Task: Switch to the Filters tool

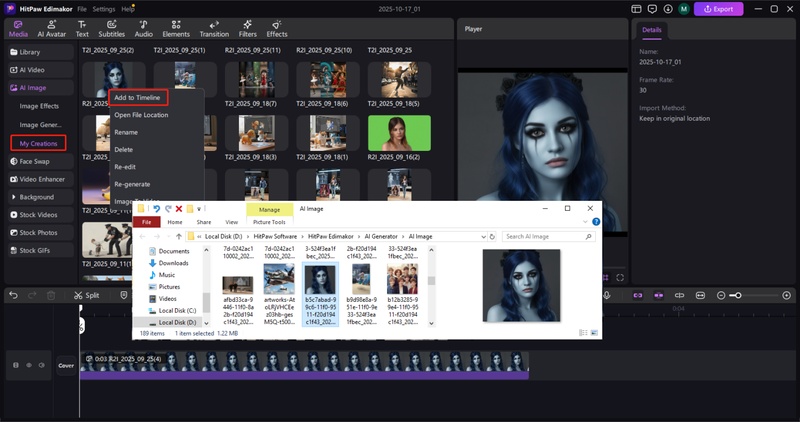Action: [247, 28]
